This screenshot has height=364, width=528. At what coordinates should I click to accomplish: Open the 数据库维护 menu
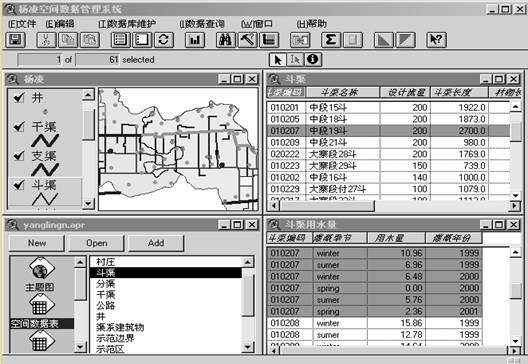[127, 24]
